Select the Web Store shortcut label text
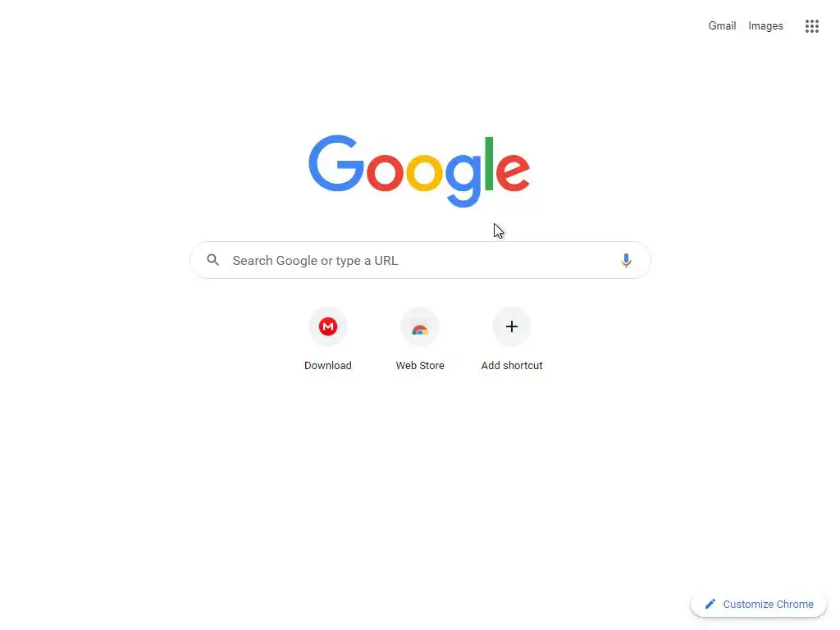Screen dimensions: 840x630 (420, 365)
